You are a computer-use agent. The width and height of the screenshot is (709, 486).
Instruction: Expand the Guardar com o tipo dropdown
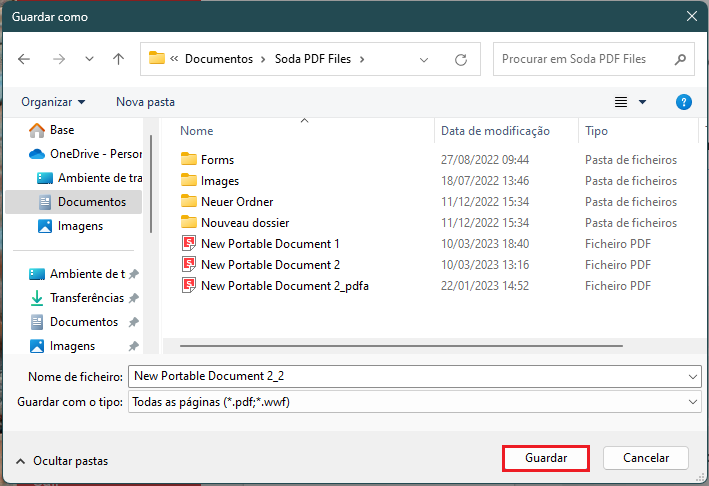(x=692, y=402)
